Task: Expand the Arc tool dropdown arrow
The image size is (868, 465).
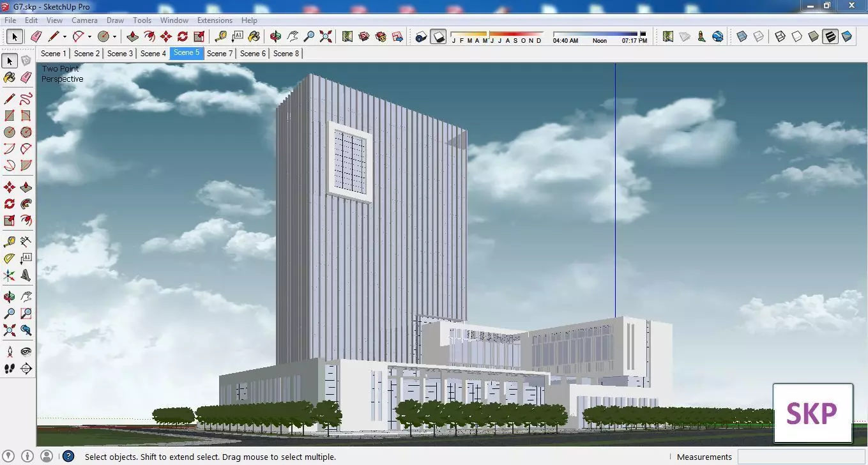Action: 89,37
